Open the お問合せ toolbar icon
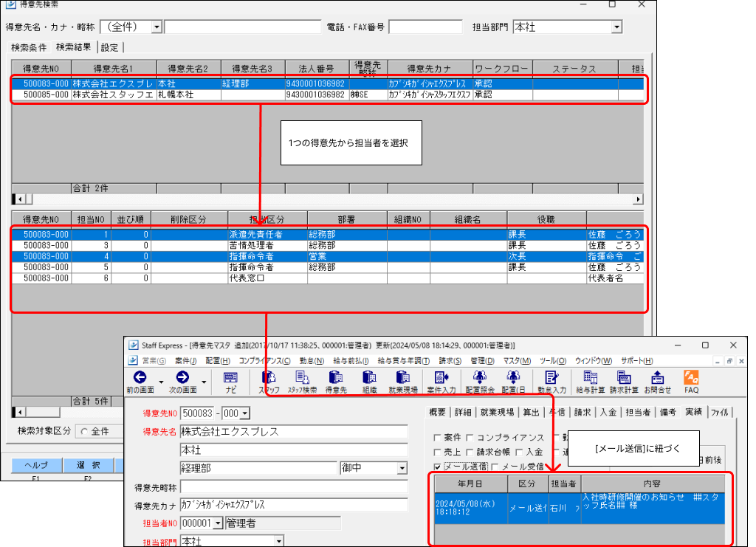 click(x=658, y=377)
